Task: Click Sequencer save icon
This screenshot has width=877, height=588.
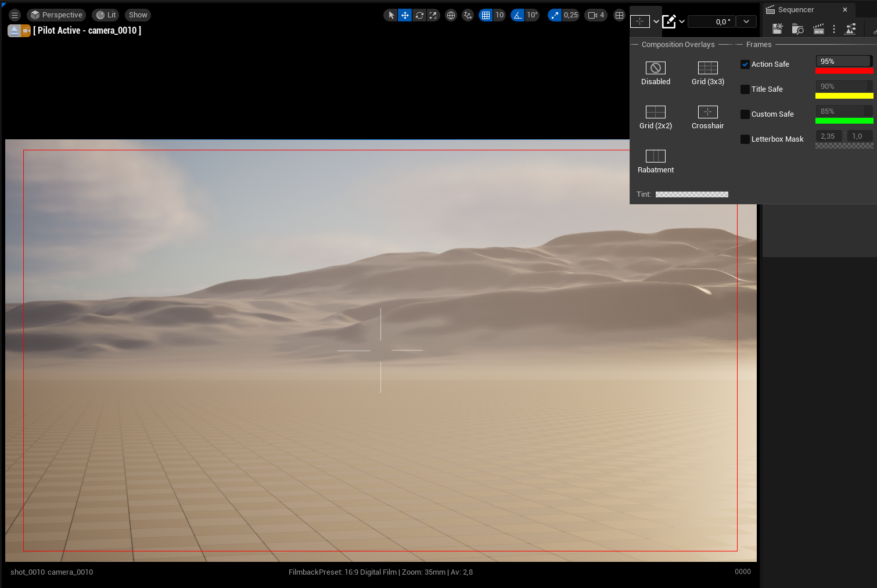Action: tap(778, 29)
